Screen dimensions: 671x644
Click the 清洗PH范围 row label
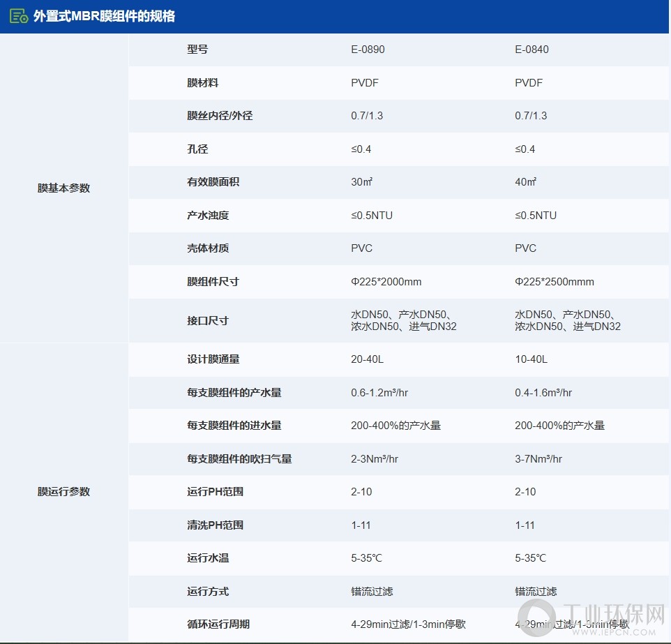click(215, 525)
